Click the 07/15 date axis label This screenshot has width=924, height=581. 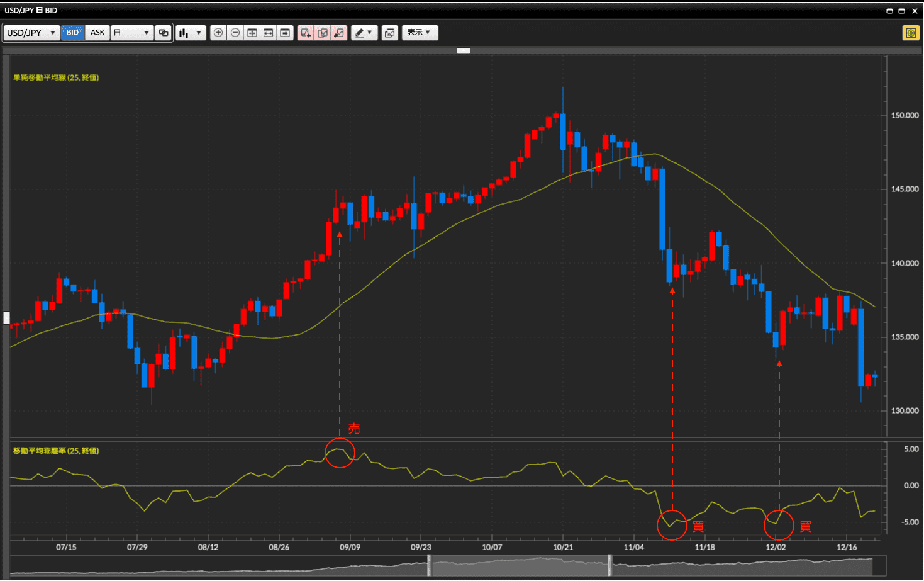point(66,547)
